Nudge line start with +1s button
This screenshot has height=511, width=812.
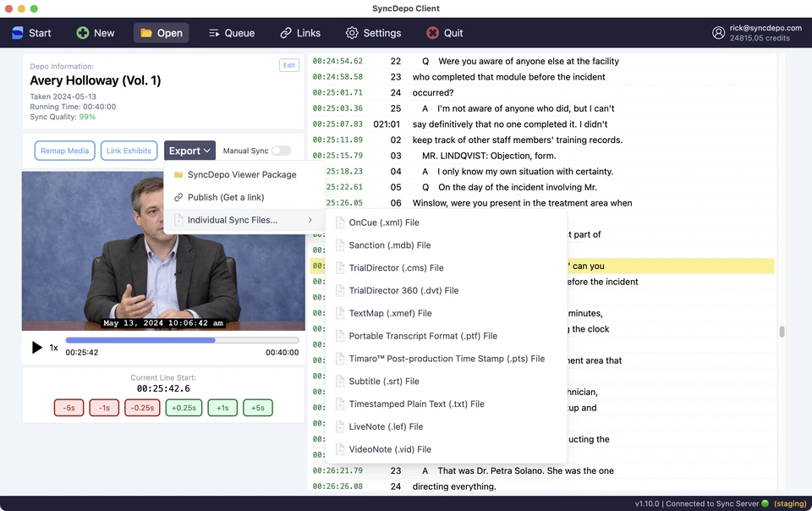(222, 408)
